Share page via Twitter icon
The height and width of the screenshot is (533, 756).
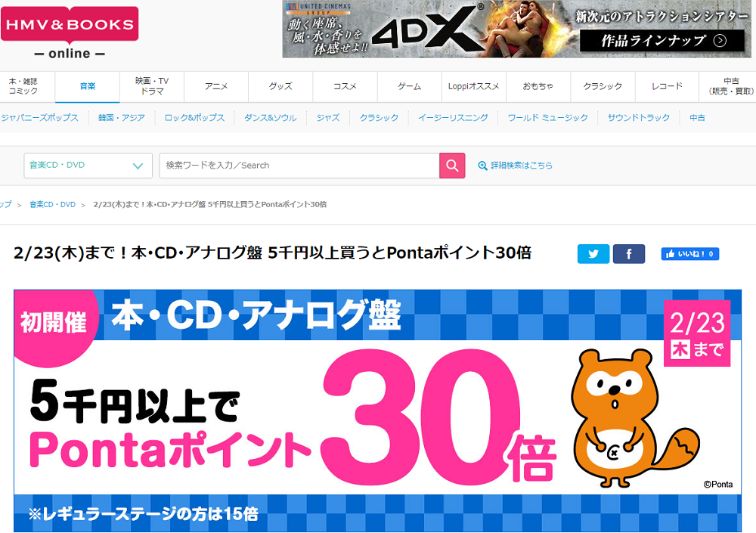[593, 254]
